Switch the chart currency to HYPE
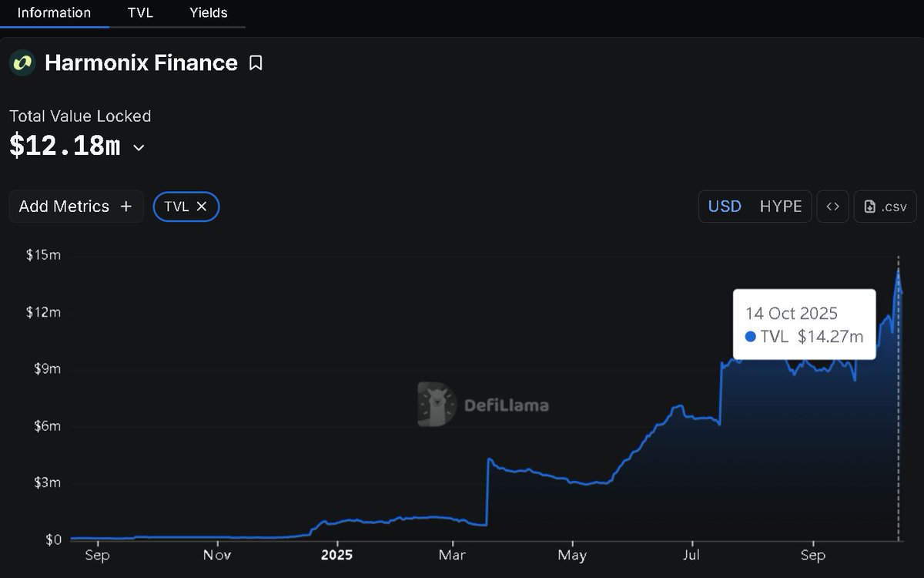This screenshot has height=578, width=924. [781, 206]
